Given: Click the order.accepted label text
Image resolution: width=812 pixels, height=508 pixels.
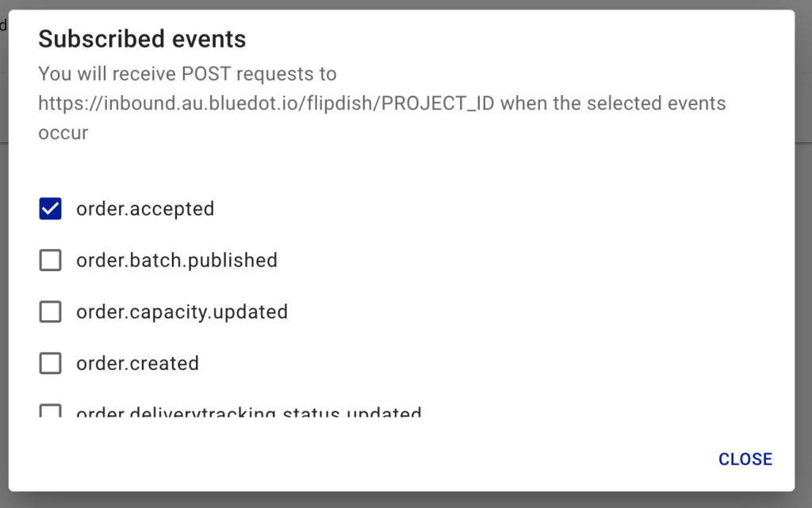Looking at the screenshot, I should [145, 209].
